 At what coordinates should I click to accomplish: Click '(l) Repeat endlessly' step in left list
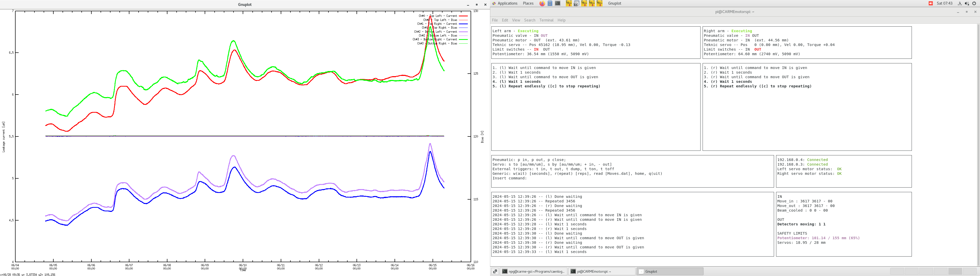[546, 86]
